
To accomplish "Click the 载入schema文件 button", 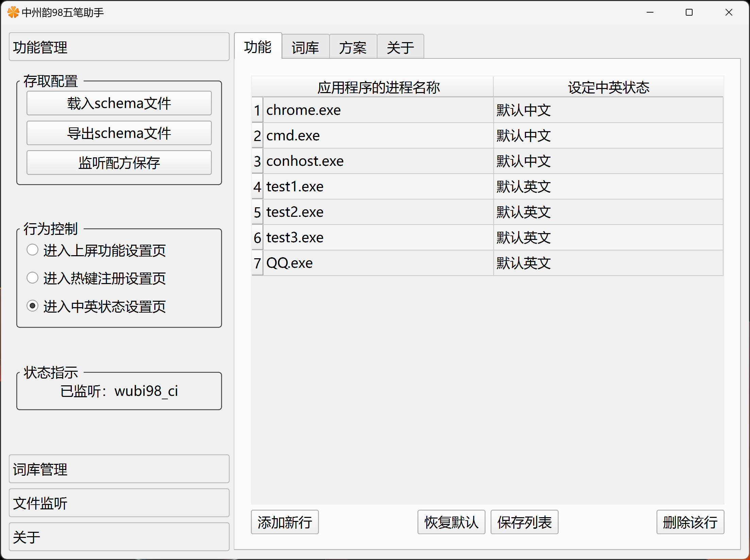I will tap(119, 103).
